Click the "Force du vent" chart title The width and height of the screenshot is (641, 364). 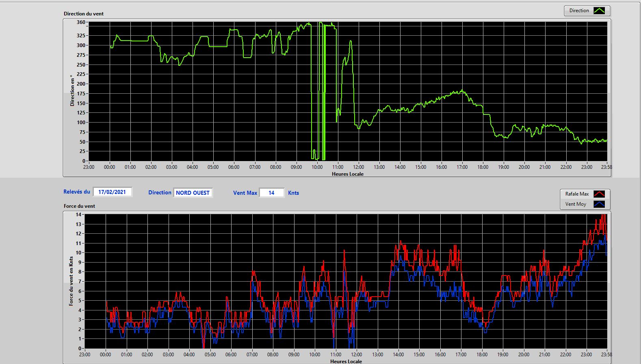pyautogui.click(x=79, y=206)
